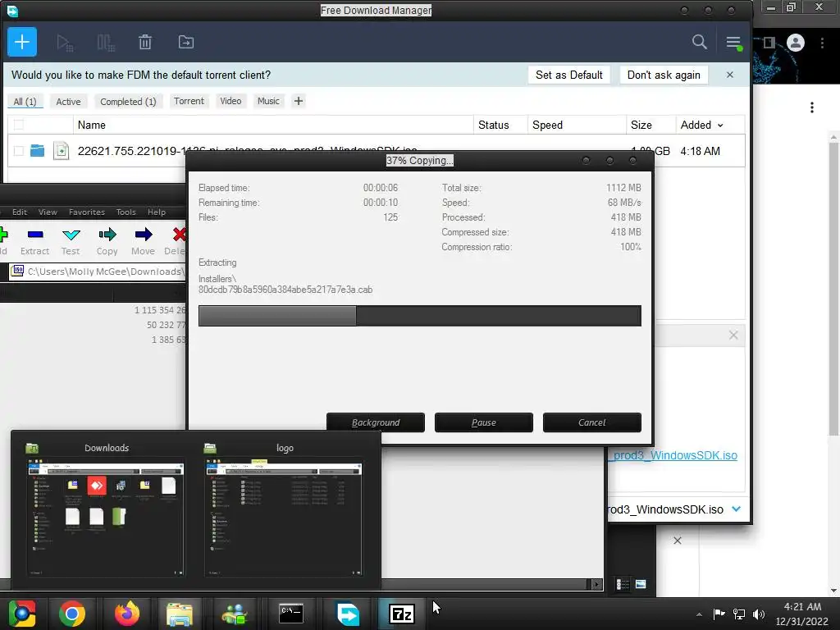Sort by the Speed column header
840x630 pixels.
577,125
